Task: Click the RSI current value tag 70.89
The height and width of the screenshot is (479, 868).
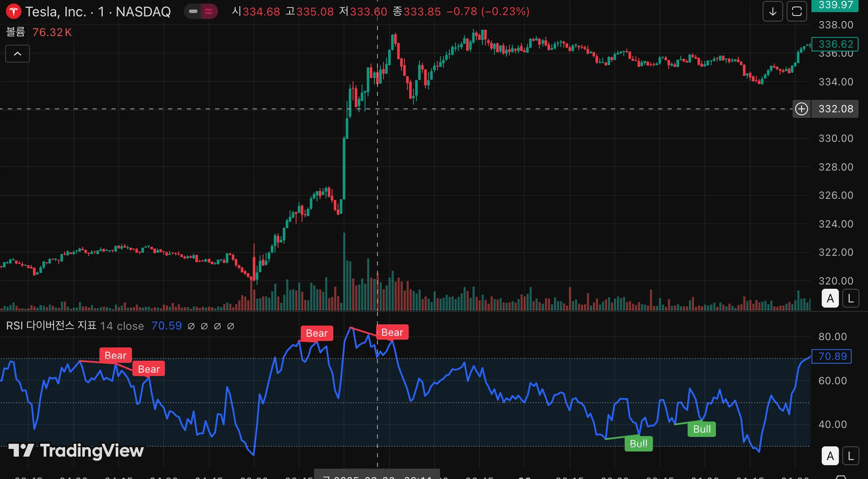Action: pos(832,357)
